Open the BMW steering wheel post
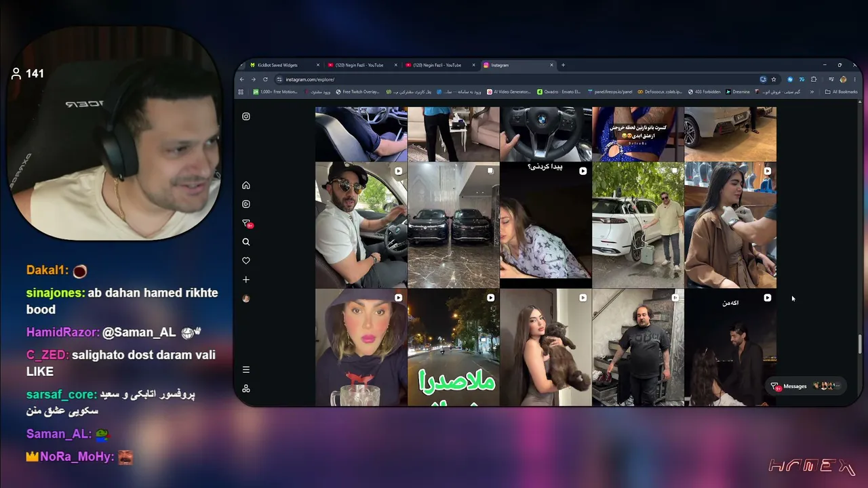The image size is (868, 488). (x=545, y=134)
